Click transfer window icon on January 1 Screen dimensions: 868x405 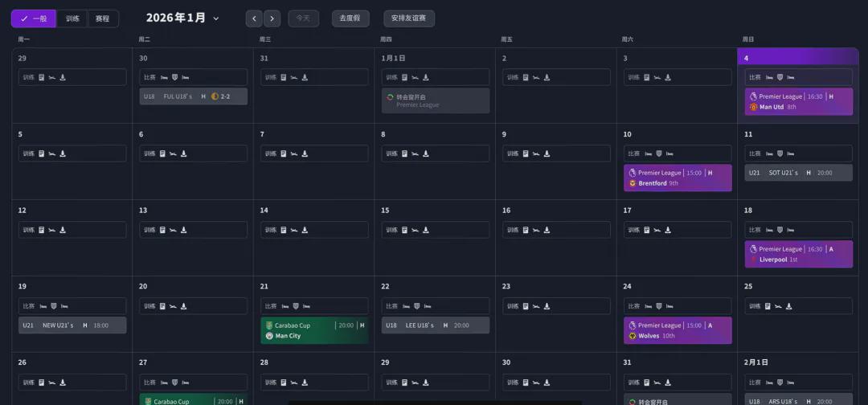point(391,96)
